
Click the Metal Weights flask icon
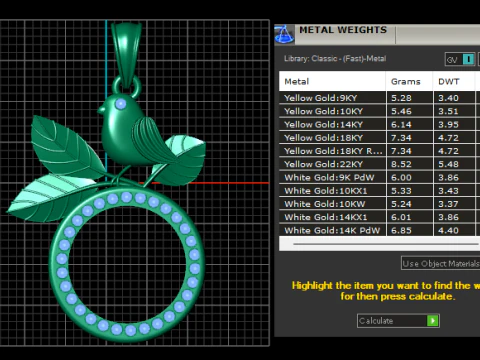[284, 34]
